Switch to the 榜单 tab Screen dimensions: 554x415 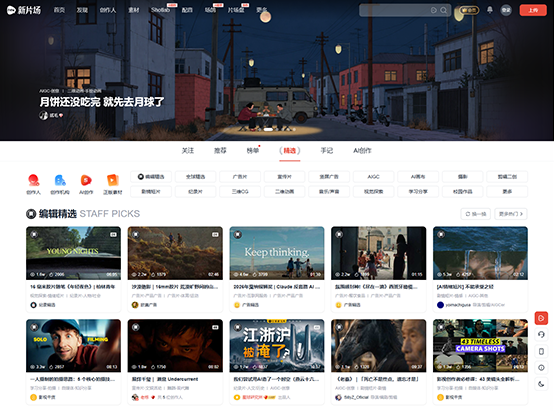coord(252,151)
